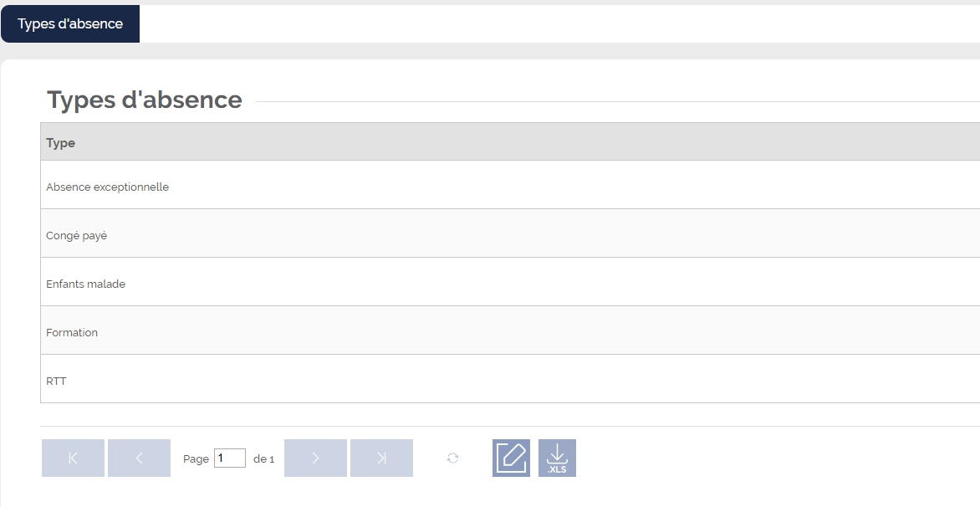Refresh the absence types list
This screenshot has width=980, height=507.
453,458
